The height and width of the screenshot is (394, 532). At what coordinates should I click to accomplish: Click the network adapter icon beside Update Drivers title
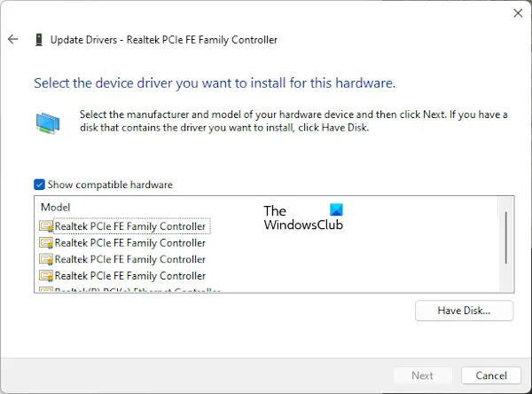tap(39, 40)
